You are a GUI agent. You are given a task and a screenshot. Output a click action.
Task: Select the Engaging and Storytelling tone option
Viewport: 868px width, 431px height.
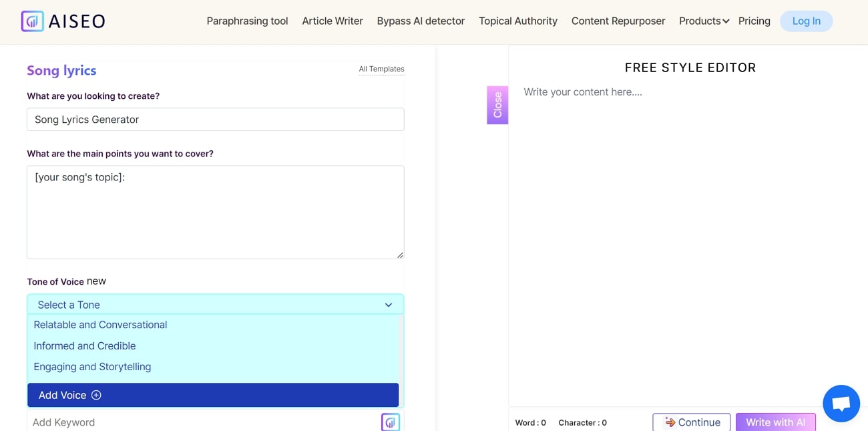pyautogui.click(x=92, y=366)
